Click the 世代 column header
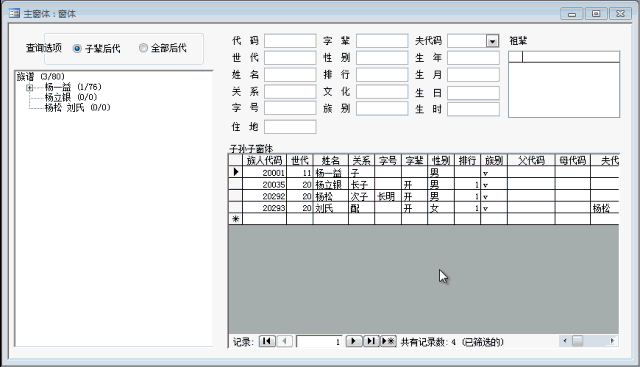This screenshot has height=367, width=640. [300, 160]
